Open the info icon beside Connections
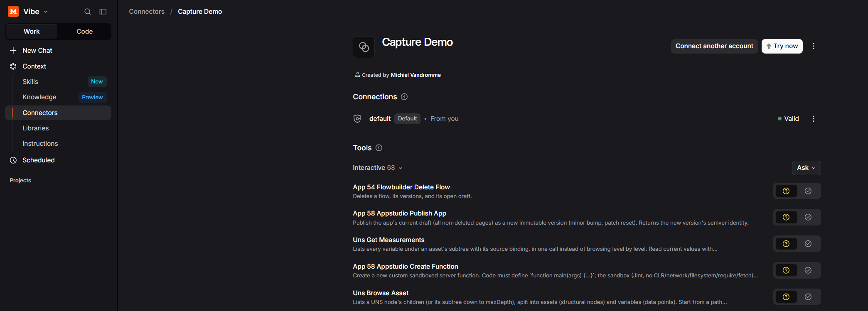This screenshot has width=868, height=311. point(404,97)
